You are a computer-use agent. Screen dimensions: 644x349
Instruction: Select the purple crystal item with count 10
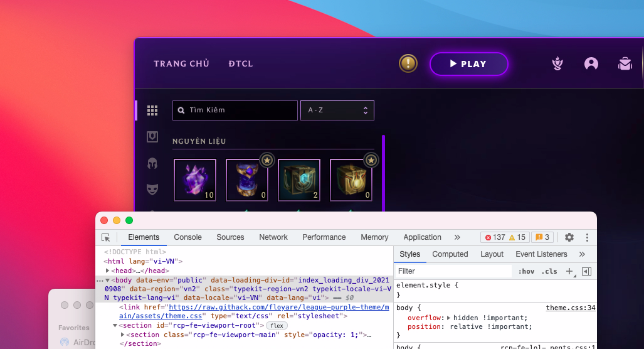pyautogui.click(x=195, y=180)
